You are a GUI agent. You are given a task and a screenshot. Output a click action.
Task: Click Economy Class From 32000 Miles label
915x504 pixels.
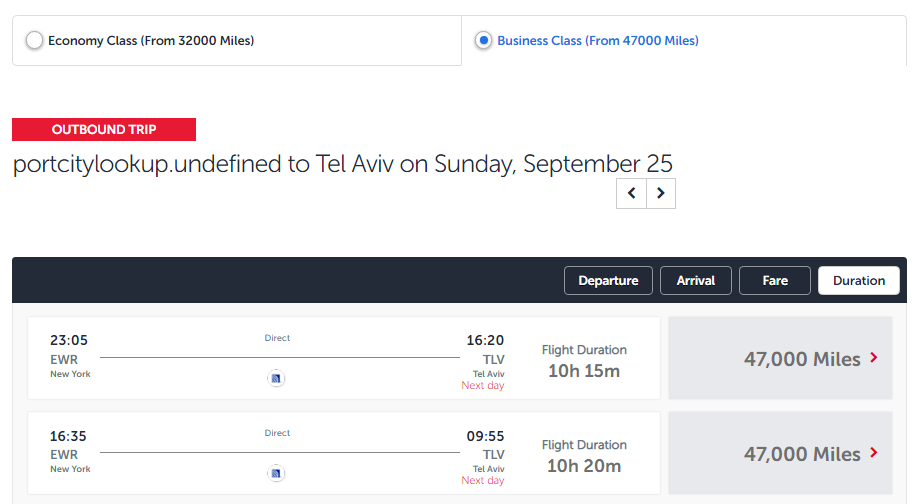pyautogui.click(x=151, y=41)
